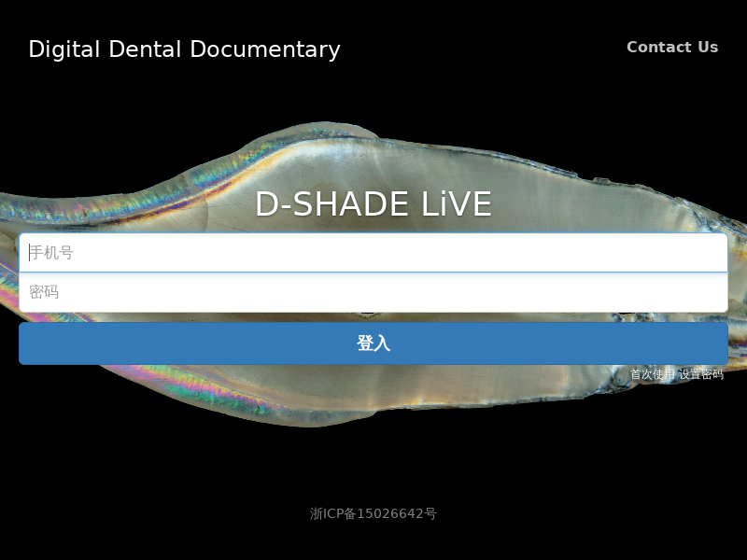
Task: Click the D-SHADE LiVE heading text
Action: [373, 203]
